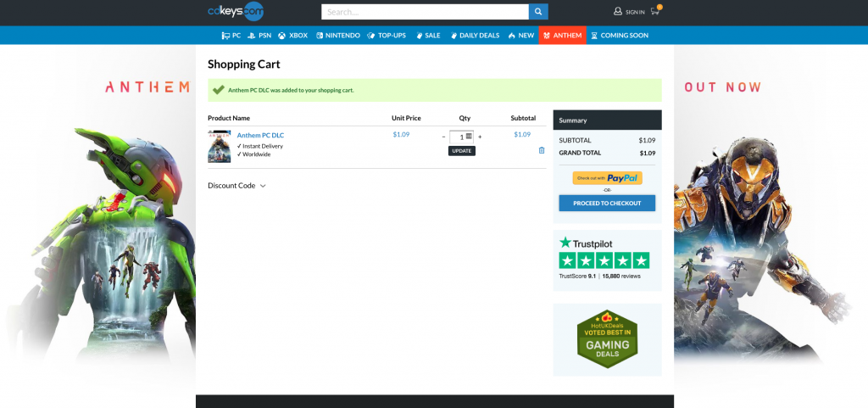Click the search magnifier button
The image size is (868, 408).
(538, 12)
